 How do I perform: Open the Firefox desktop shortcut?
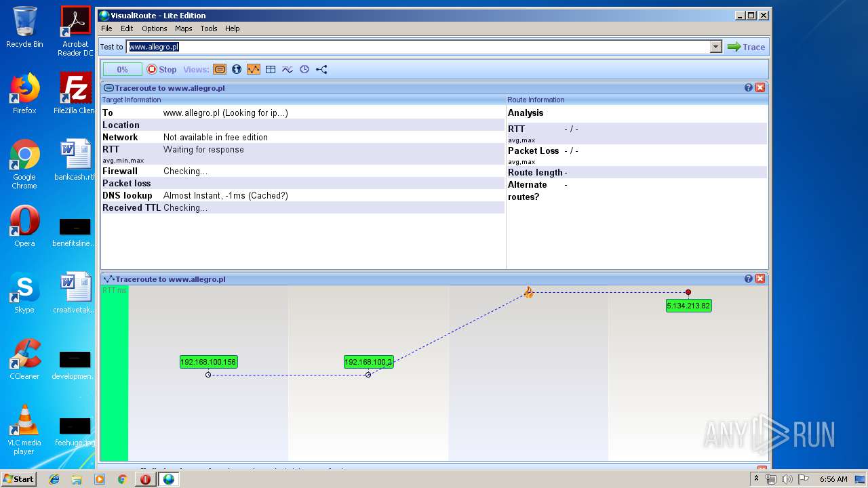(x=24, y=94)
